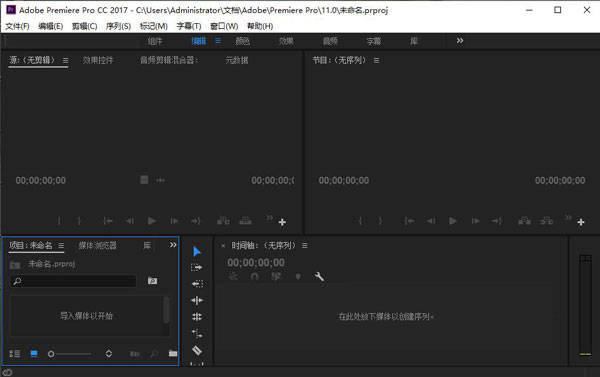Select the Ripple Edit tool
This screenshot has width=600, height=377.
coord(197,300)
